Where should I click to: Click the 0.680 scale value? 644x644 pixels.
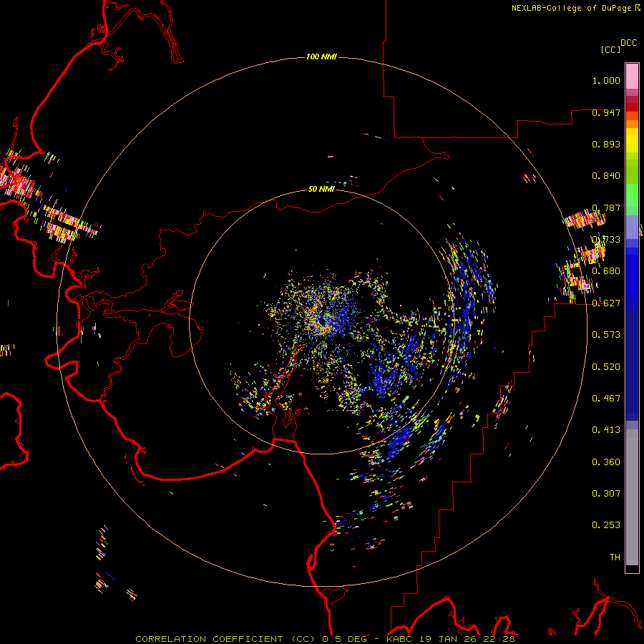606,271
